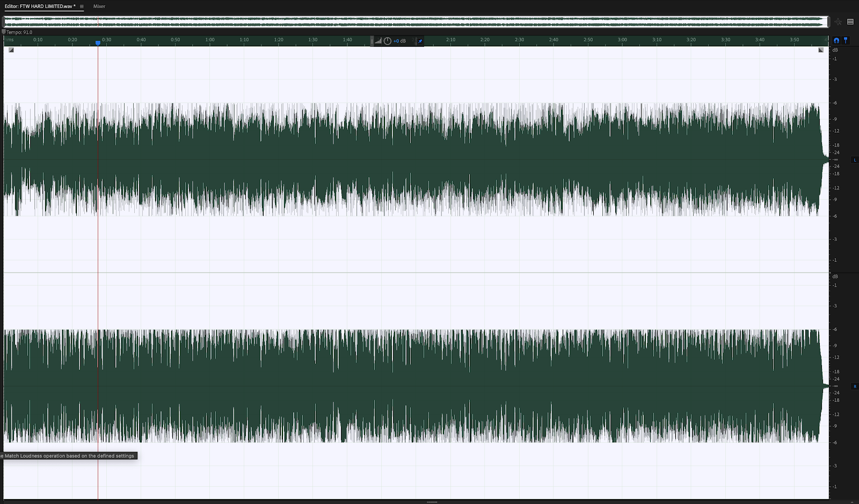Click the zoom navigator fit-to-view icon
The height and width of the screenshot is (504, 859).
pyautogui.click(x=839, y=22)
